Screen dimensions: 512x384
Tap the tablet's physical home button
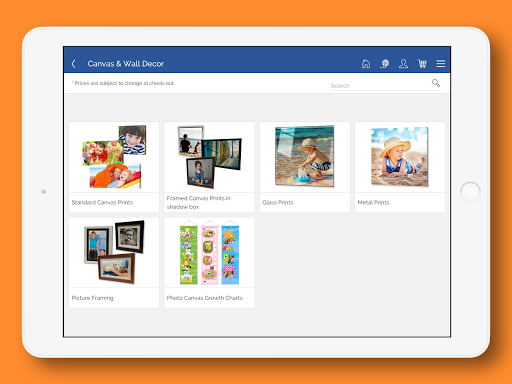point(470,192)
